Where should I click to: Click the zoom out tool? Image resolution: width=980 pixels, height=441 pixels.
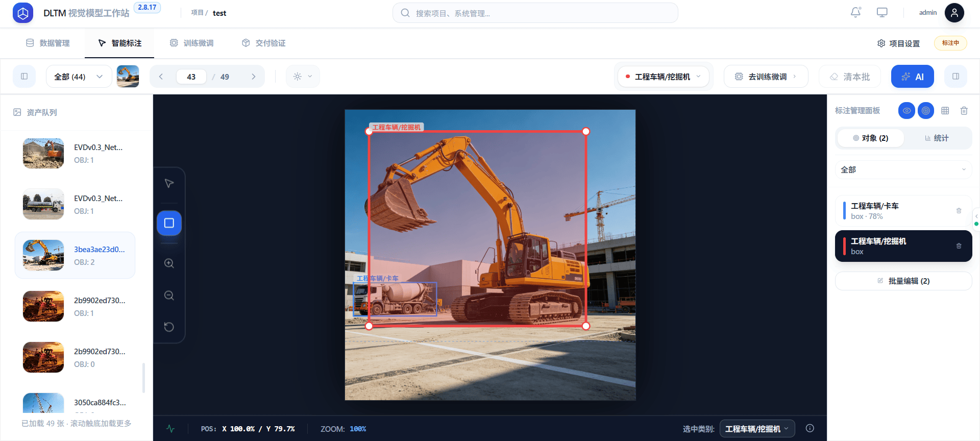(169, 296)
